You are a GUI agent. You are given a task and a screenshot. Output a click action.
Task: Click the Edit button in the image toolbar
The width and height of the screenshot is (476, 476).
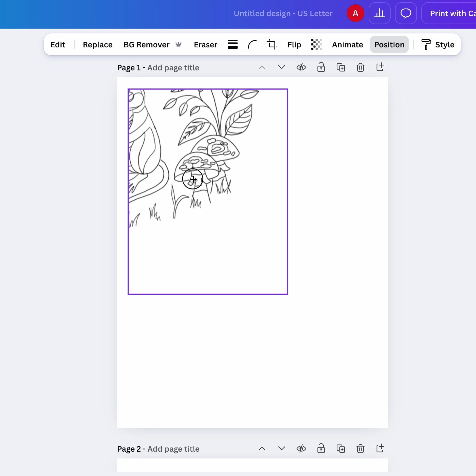[58, 45]
